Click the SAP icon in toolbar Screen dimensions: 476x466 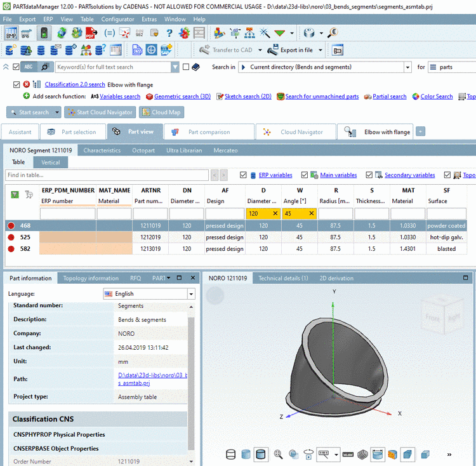click(166, 50)
